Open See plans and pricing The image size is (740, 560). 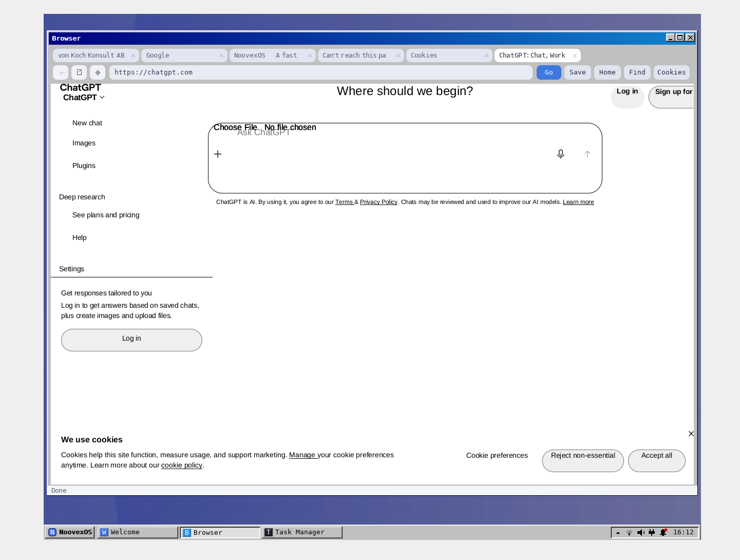pos(106,215)
